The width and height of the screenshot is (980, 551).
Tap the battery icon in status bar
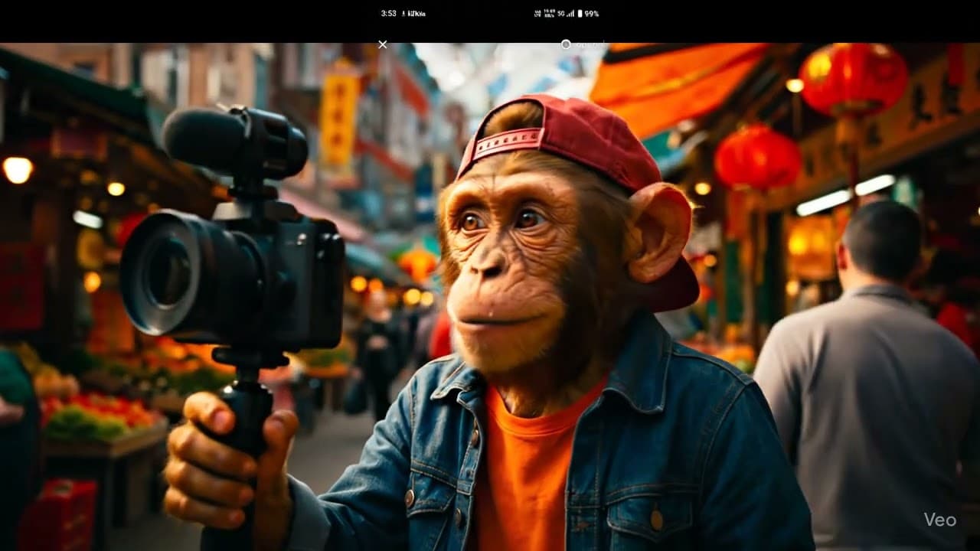580,14
